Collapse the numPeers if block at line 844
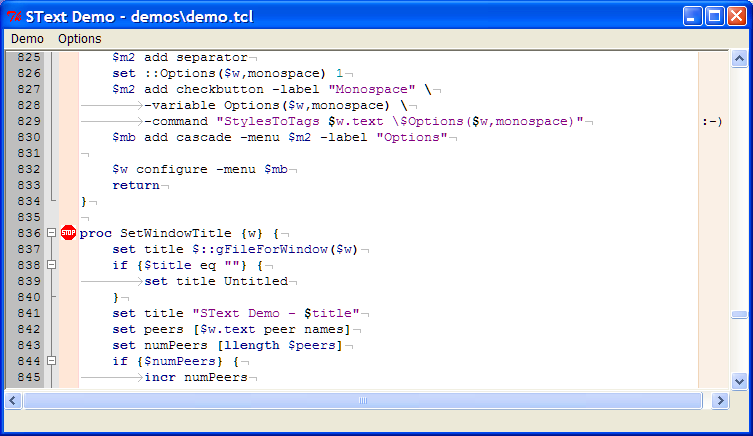Image resolution: width=753 pixels, height=436 pixels. tap(51, 361)
